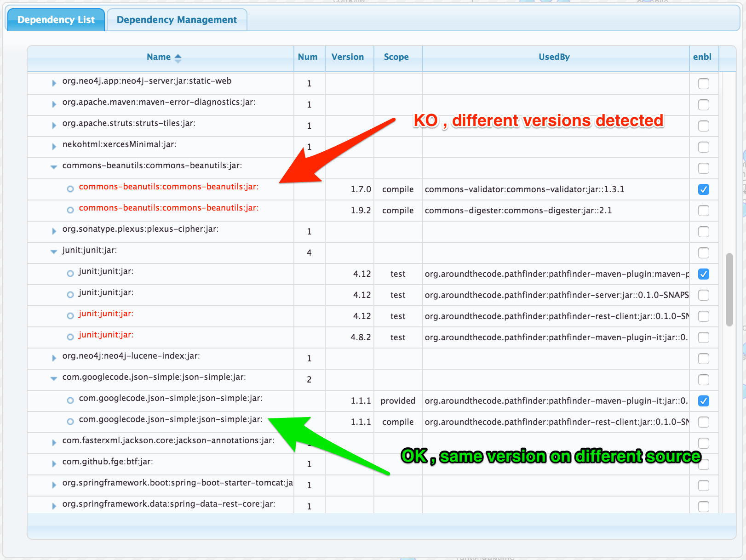Click the vertical scrollbar thumb
Screen dimensions: 746x560
coord(729,290)
